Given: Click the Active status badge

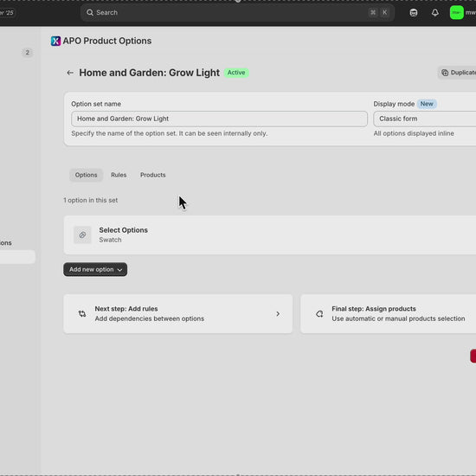Looking at the screenshot, I should pos(236,73).
